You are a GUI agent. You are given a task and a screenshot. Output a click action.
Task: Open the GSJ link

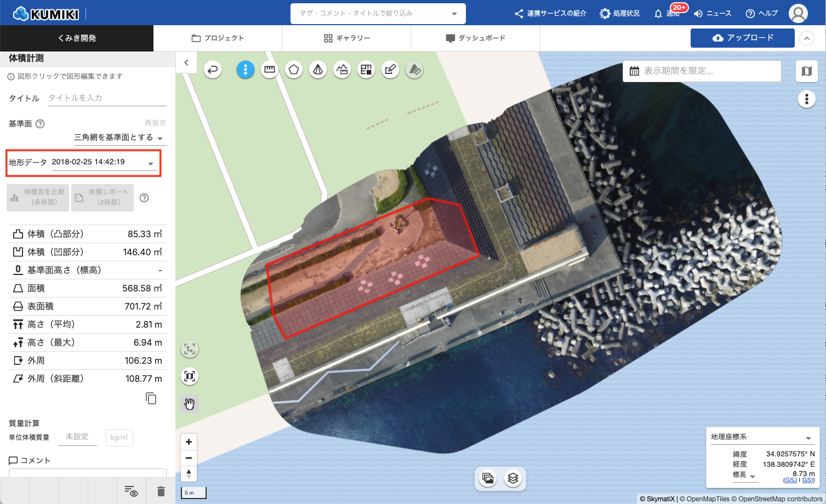pyautogui.click(x=790, y=480)
